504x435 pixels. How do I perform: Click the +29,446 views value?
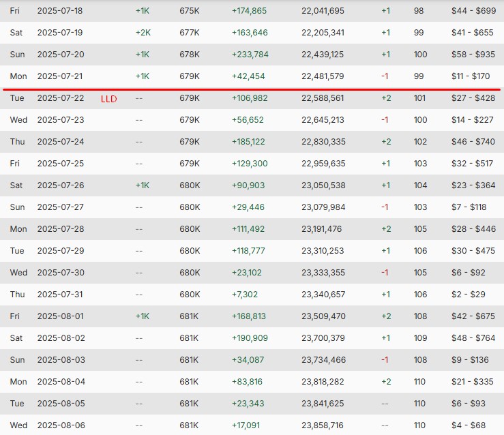(248, 207)
